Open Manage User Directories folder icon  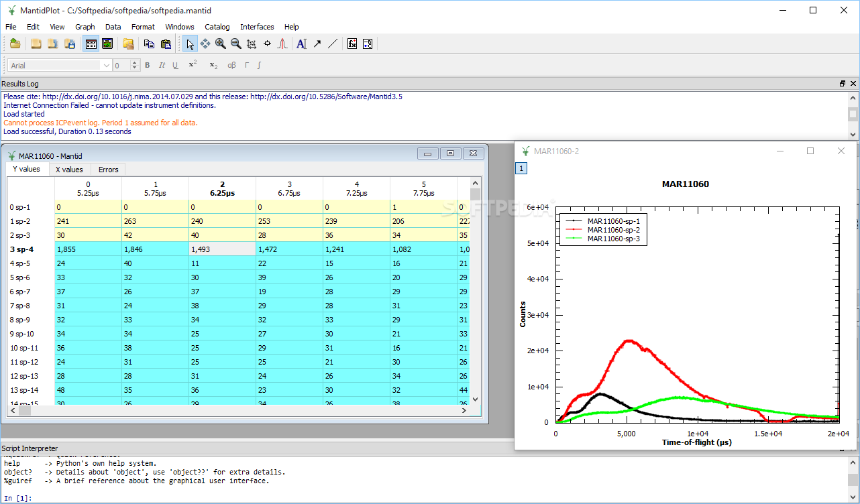[x=128, y=44]
